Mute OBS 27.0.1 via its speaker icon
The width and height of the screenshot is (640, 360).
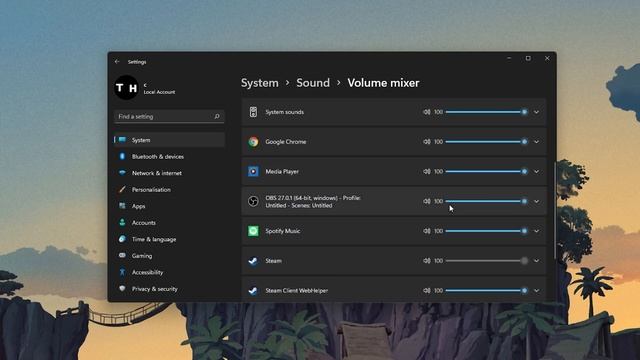(427, 201)
